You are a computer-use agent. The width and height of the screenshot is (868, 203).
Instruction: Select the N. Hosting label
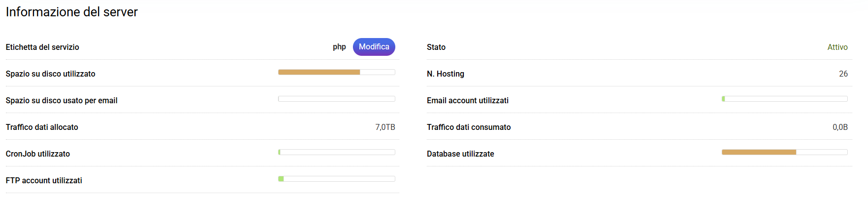pyautogui.click(x=446, y=74)
